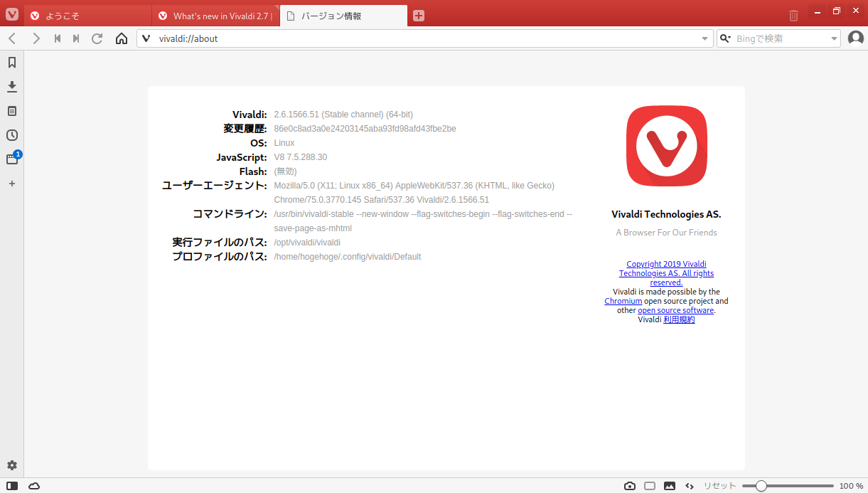Open the Chromium link

(x=623, y=301)
